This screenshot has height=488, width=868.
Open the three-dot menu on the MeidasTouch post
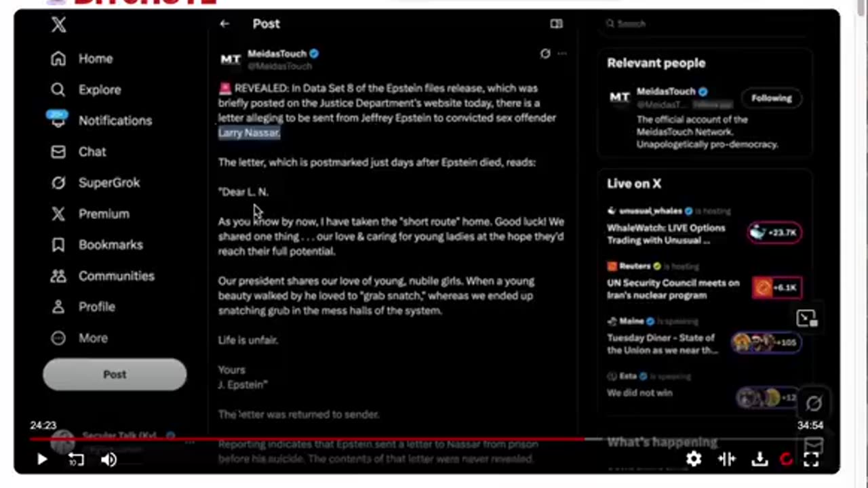click(x=561, y=54)
